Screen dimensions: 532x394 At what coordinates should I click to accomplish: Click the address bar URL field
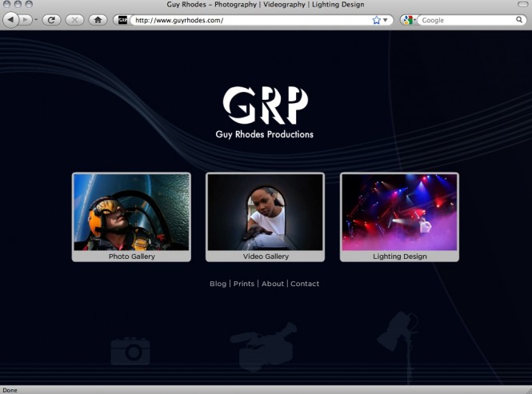click(x=248, y=20)
